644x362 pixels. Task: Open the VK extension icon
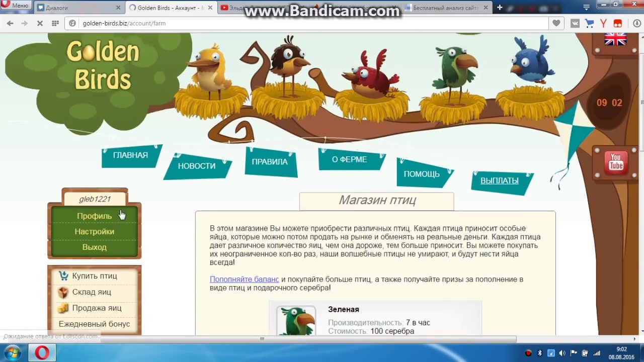pyautogui.click(x=575, y=23)
